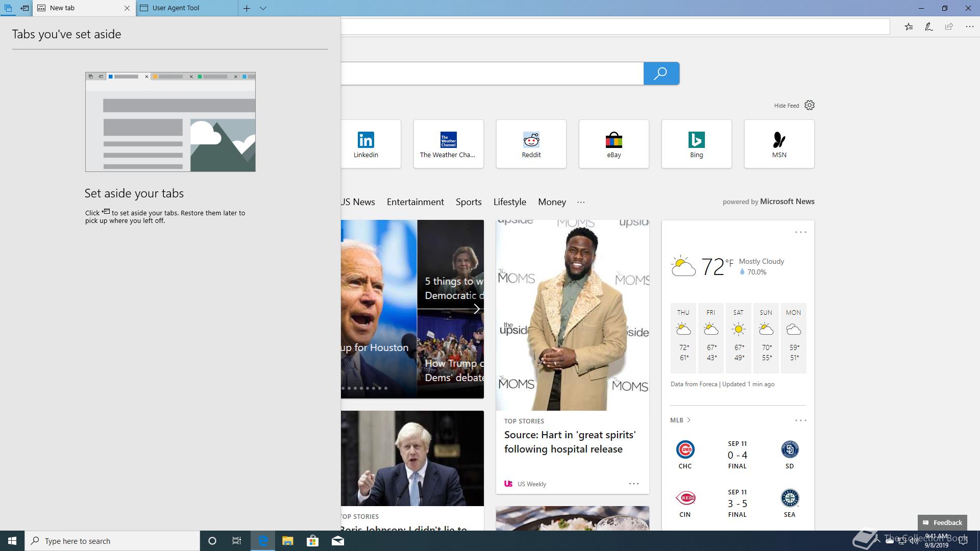
Task: Open Task View on taskbar
Action: click(237, 541)
